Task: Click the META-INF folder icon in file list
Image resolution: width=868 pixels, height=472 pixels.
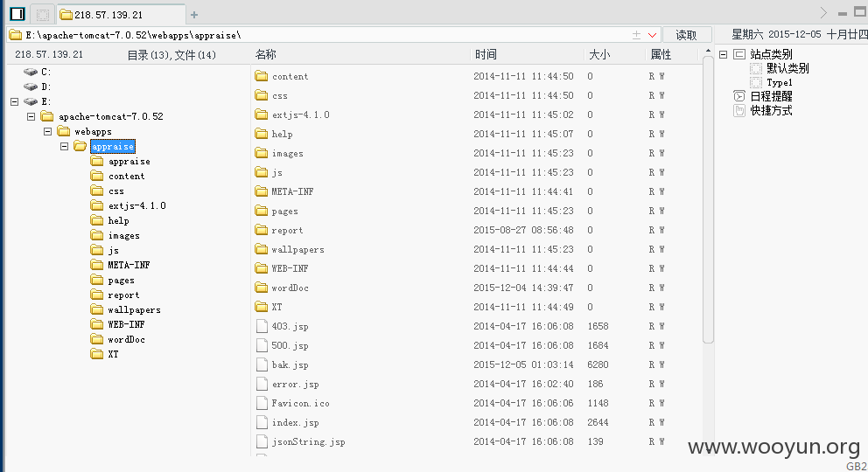Action: (x=262, y=191)
